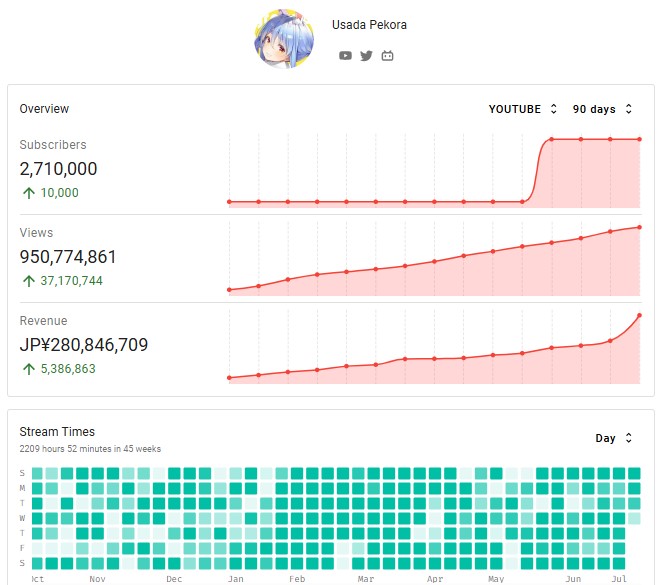Screen dimensions: 663x585
Task: Click the green up arrow beside 5,386,863
Action: tap(29, 369)
